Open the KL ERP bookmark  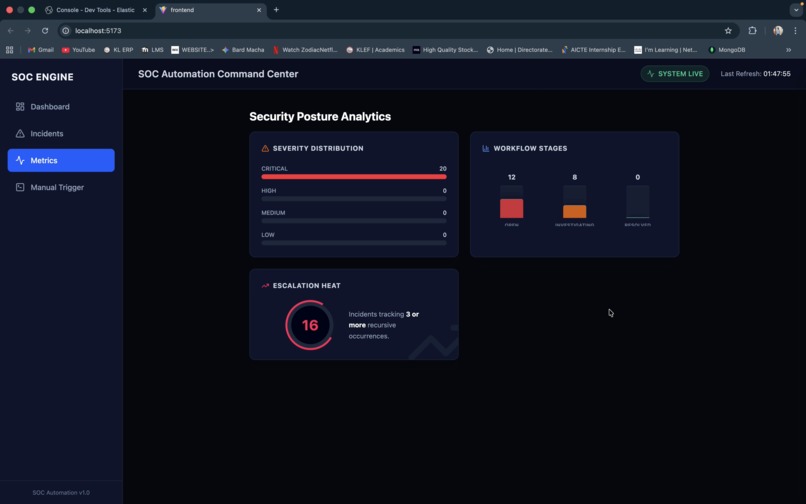(119, 50)
